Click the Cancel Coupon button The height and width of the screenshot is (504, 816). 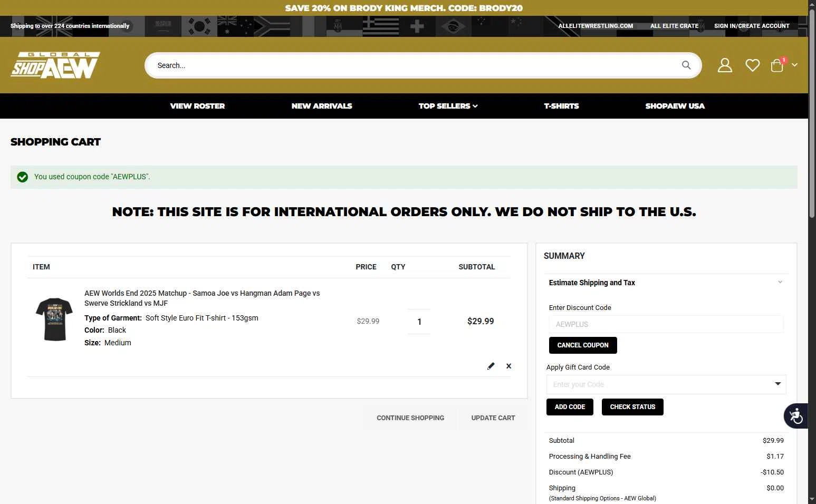[583, 345]
